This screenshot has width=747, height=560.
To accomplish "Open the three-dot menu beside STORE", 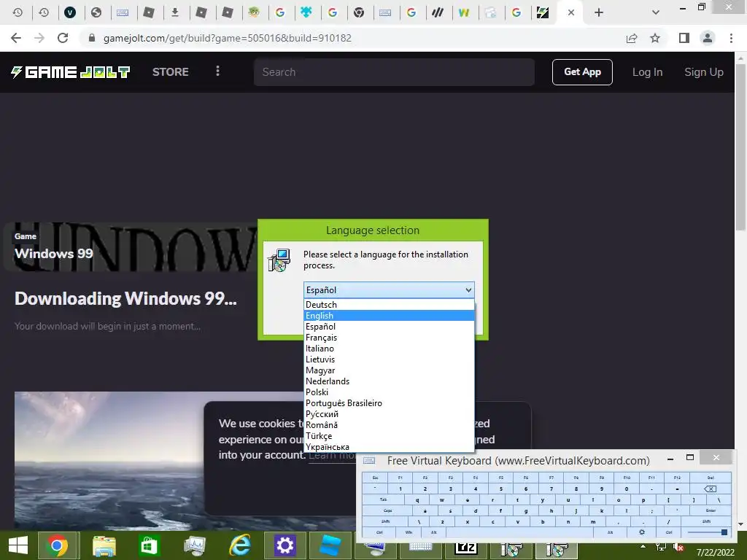I will (217, 71).
